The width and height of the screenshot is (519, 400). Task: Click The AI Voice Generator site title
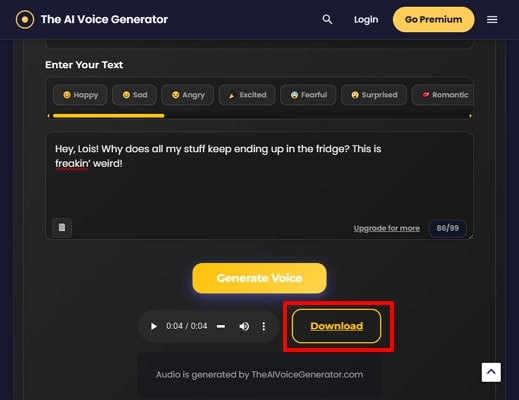[104, 19]
